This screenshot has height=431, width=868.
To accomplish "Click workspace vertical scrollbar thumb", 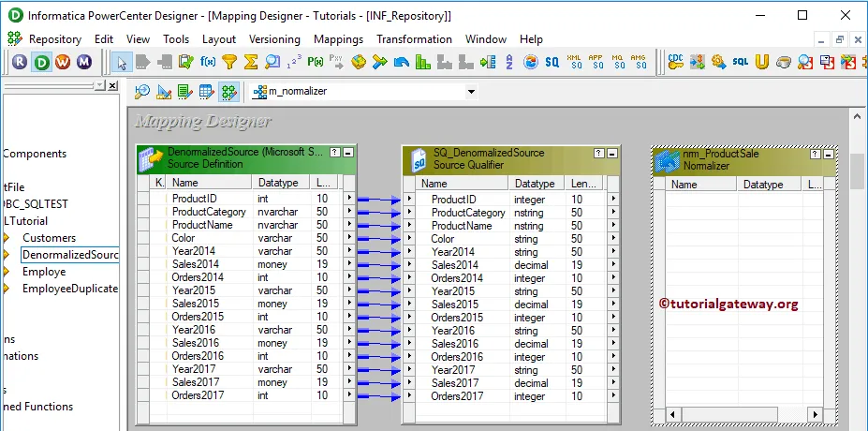I will pyautogui.click(x=858, y=170).
